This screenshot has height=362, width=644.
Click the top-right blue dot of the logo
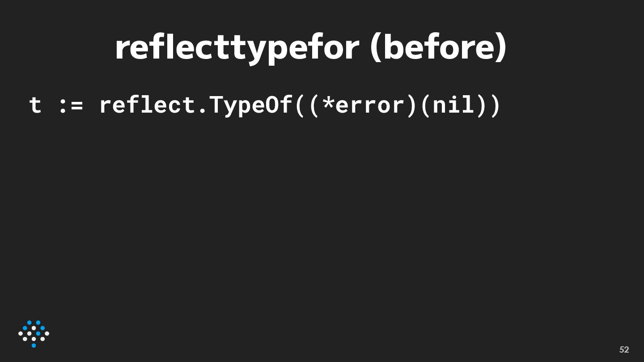(x=38, y=323)
